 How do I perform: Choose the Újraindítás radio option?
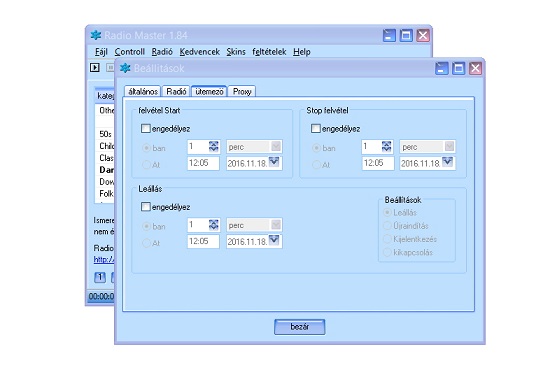(x=388, y=226)
